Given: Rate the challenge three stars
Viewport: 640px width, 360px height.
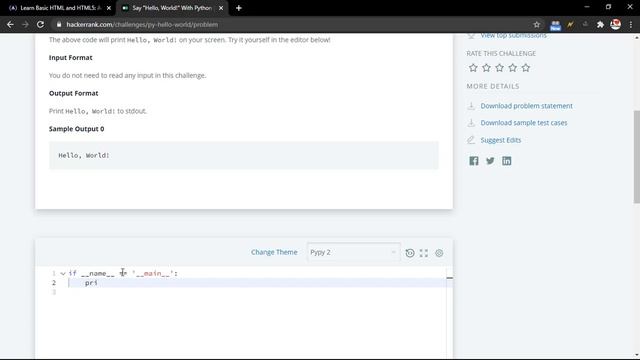Looking at the screenshot, I should 500,68.
